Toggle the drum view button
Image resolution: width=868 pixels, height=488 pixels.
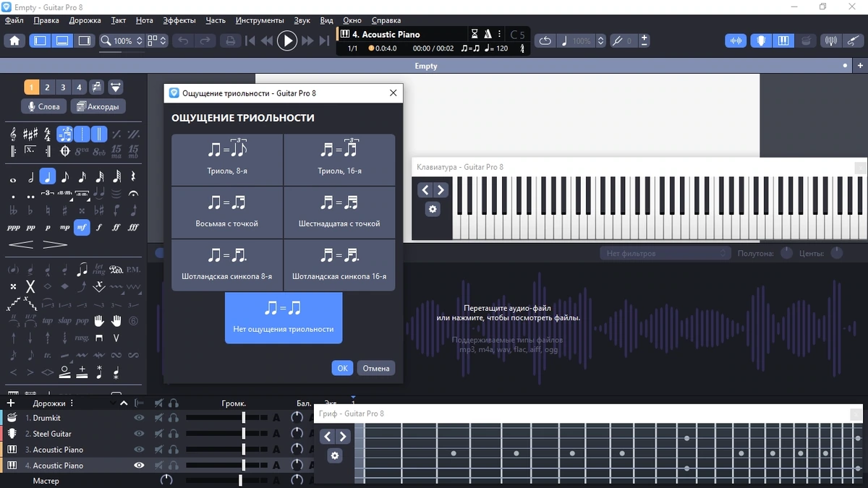[x=806, y=40]
